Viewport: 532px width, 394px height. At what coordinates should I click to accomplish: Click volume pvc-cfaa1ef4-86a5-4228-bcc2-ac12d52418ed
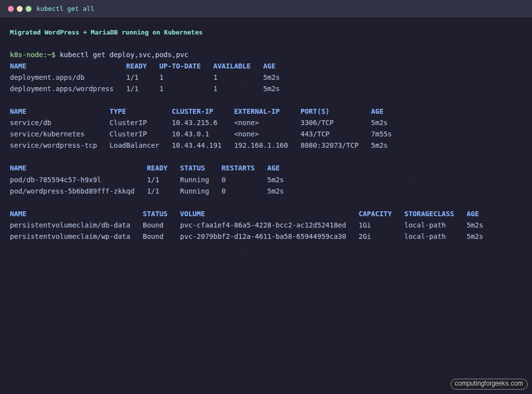coord(263,225)
